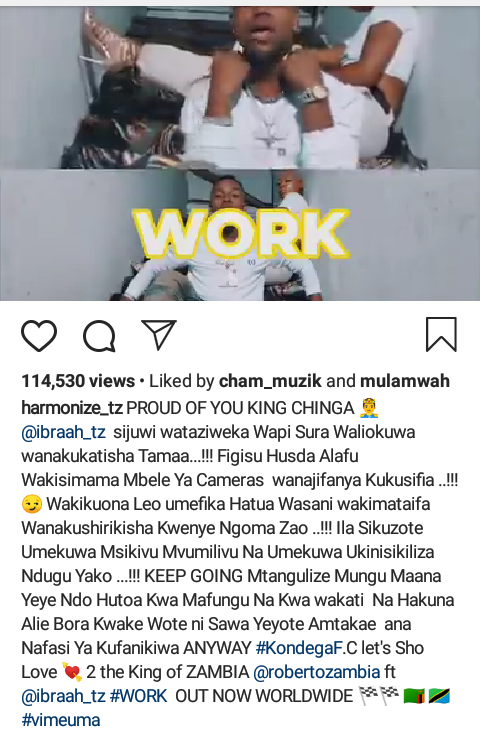Tap the WORK video to play
The width and height of the screenshot is (480, 738).
point(240,235)
